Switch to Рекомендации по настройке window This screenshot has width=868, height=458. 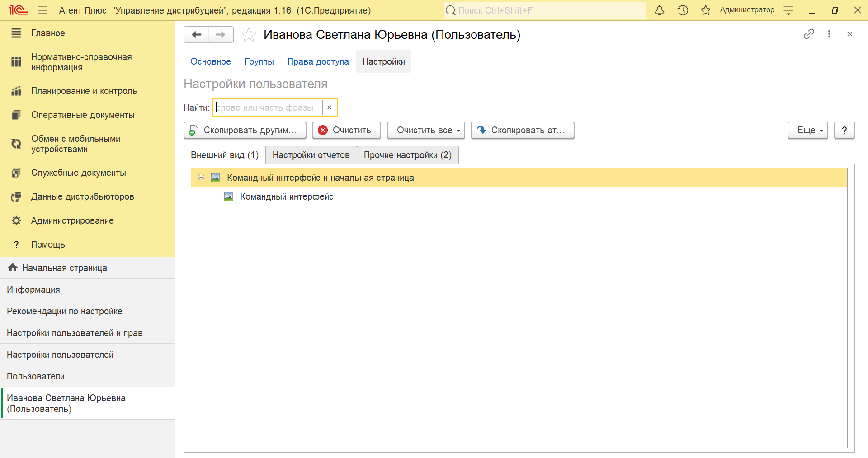tap(87, 311)
